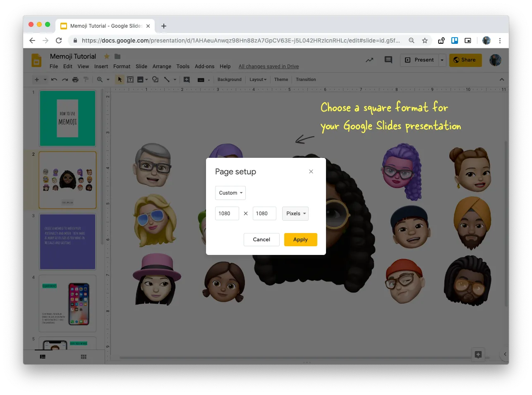Cancel the Page setup dialog

(x=261, y=240)
